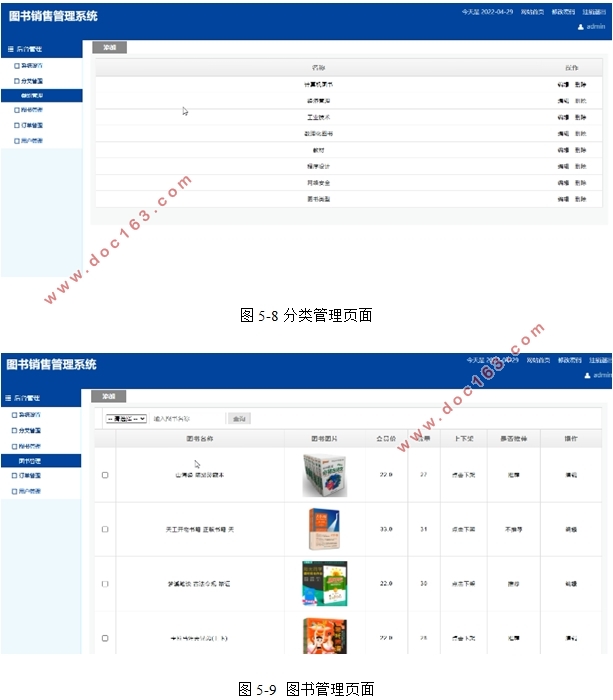Click 编辑 for the 计算机图书 category row
This screenshot has height=700, width=613.
tap(563, 84)
